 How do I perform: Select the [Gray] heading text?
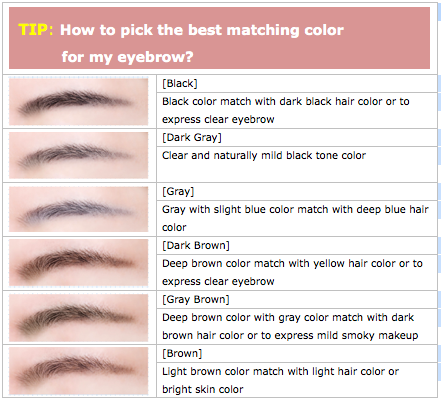178,191
